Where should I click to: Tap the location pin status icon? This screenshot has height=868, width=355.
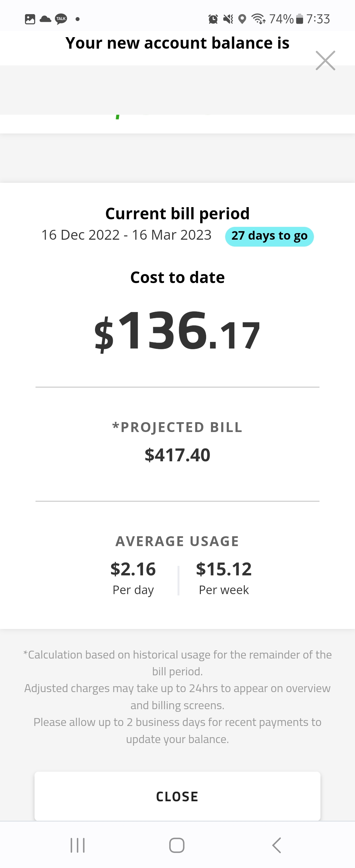pos(242,19)
